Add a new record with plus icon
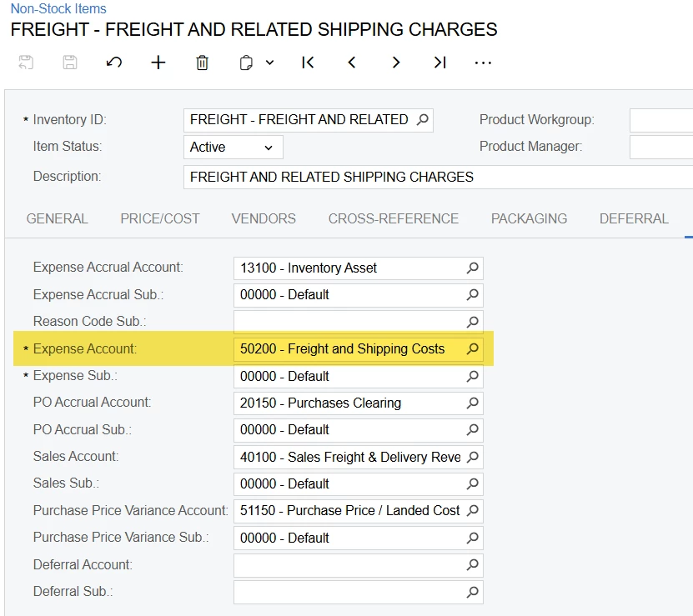The height and width of the screenshot is (616, 693). click(x=158, y=63)
